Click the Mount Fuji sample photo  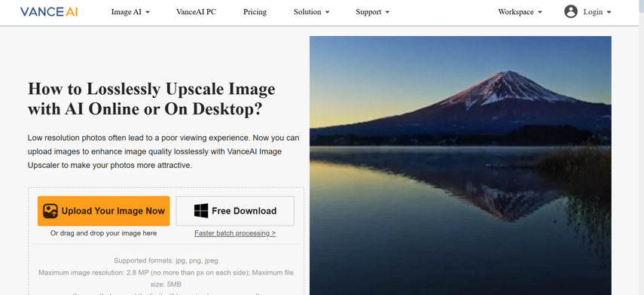tap(460, 166)
